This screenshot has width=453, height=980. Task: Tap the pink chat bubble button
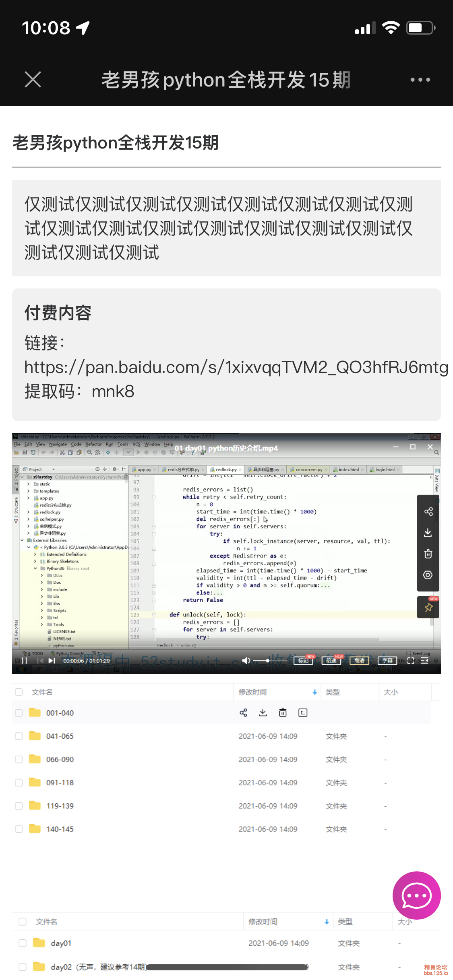click(x=416, y=895)
